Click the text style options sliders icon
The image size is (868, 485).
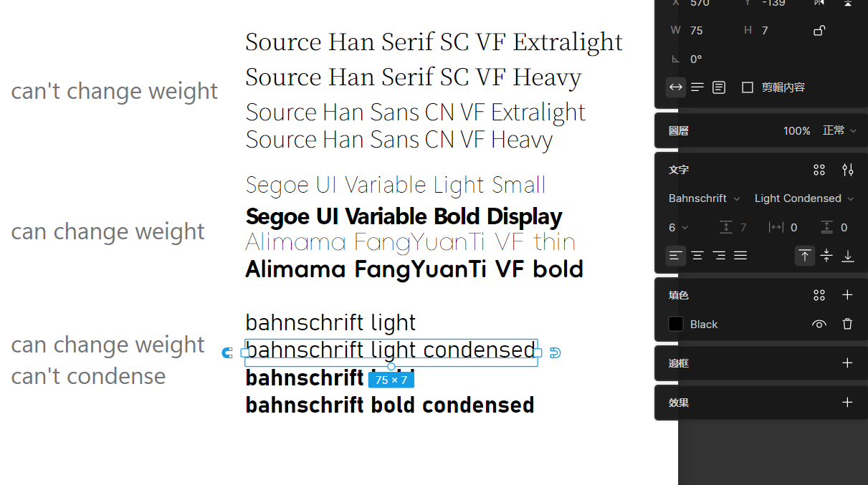coord(848,170)
